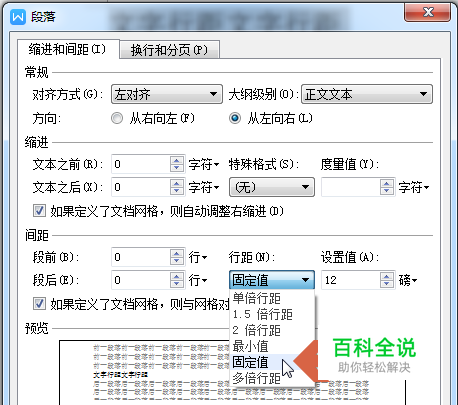
Task: Increase 文本之前 value with up arrow
Action: pos(177,160)
